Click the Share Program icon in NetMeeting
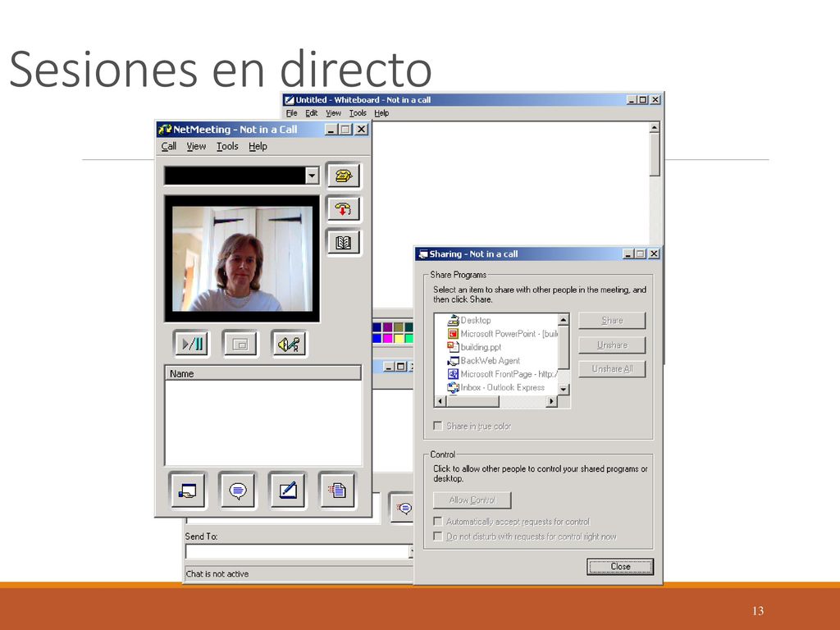840x630 pixels. click(x=188, y=490)
